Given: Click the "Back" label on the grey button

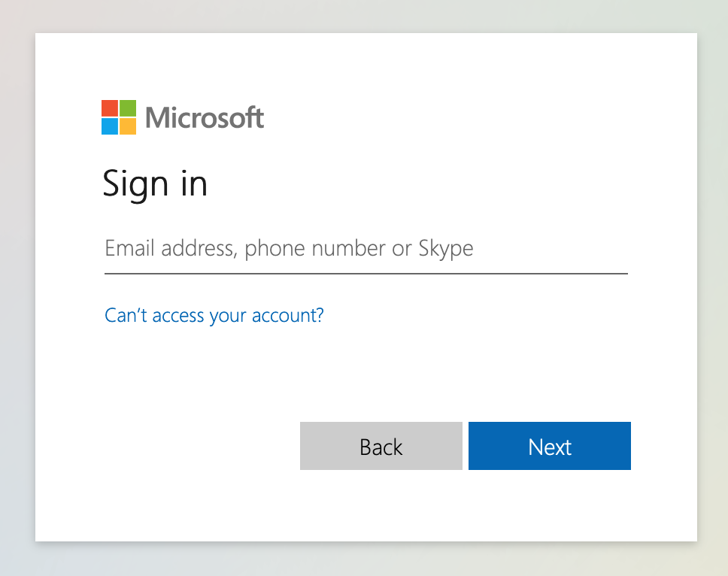Looking at the screenshot, I should point(381,447).
